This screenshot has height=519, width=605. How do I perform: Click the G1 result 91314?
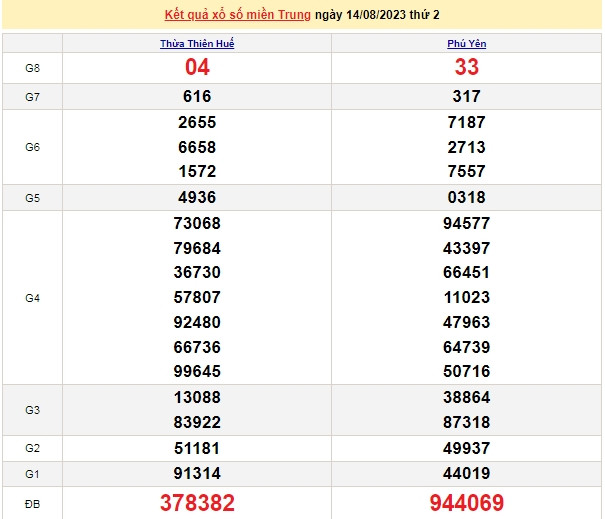click(197, 473)
